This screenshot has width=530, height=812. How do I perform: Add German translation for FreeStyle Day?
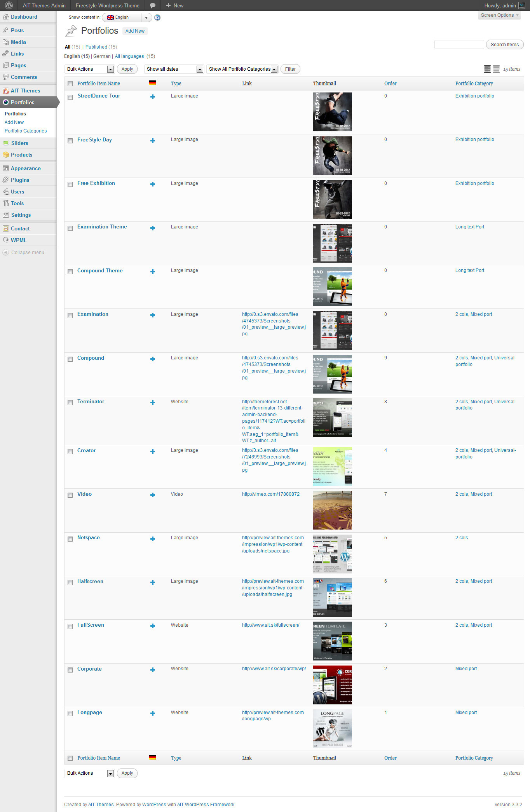coord(153,141)
